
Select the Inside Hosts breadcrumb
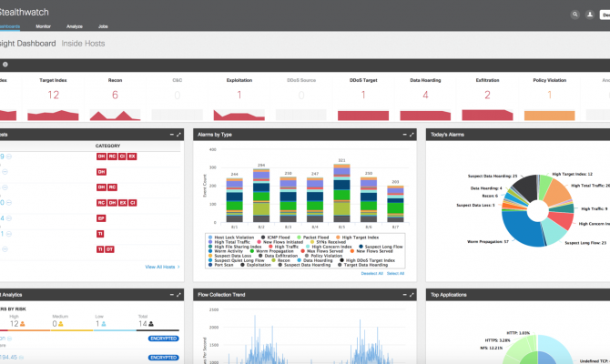83,44
